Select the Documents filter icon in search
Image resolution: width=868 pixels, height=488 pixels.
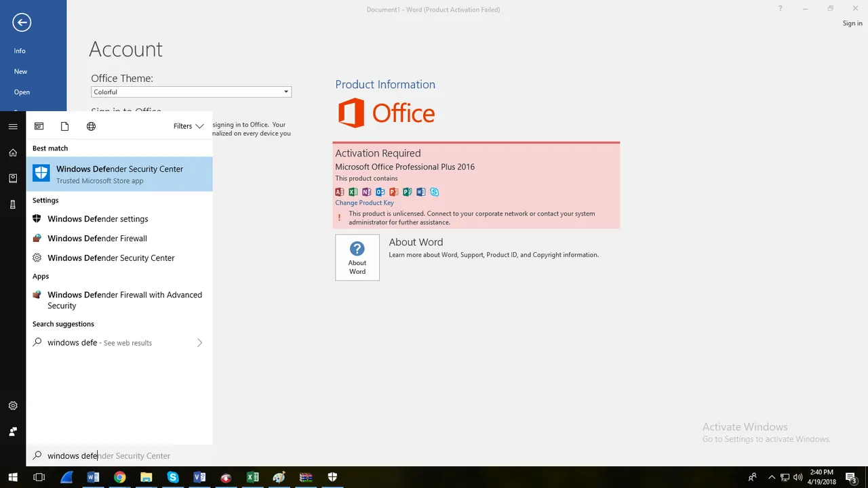pyautogui.click(x=65, y=126)
